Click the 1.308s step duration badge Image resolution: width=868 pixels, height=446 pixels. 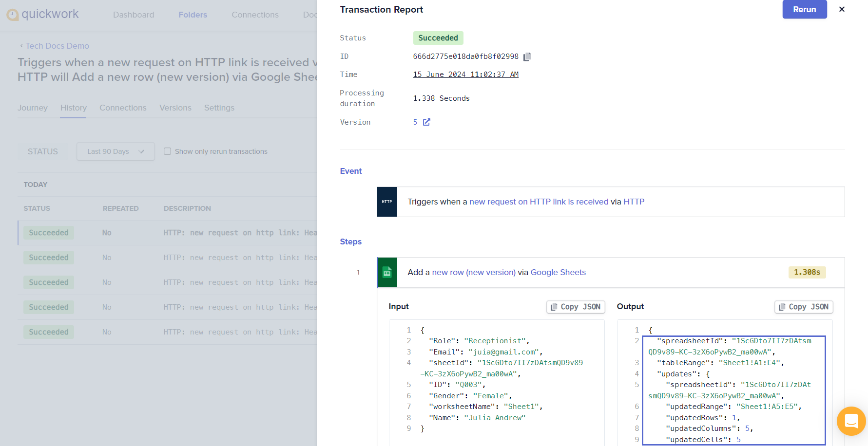click(x=807, y=272)
